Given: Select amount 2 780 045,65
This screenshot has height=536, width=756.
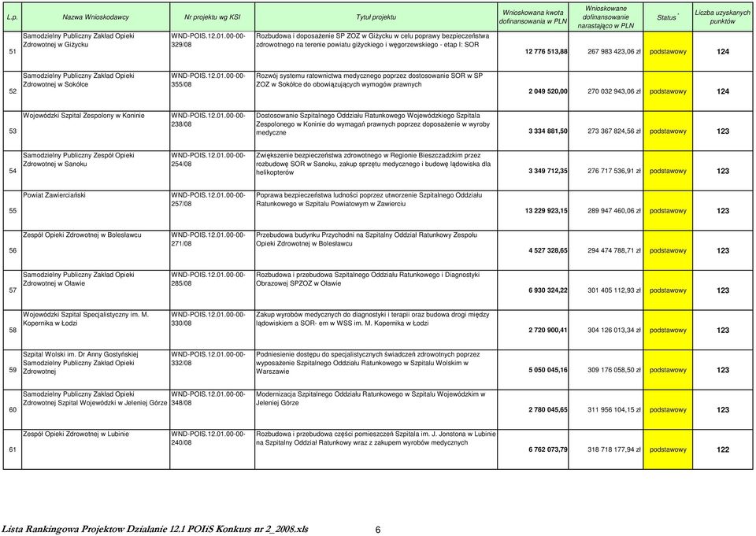Looking at the screenshot, I should click(x=548, y=410).
